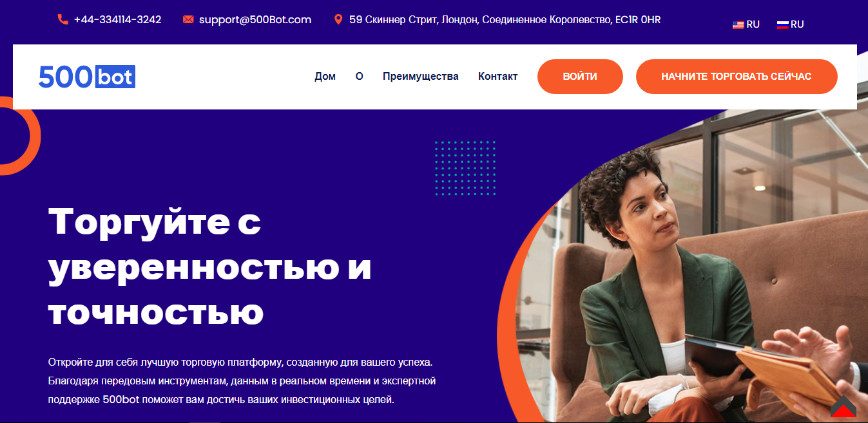Click the phone number +44-334114-3242
The width and height of the screenshot is (868, 423).
118,19
